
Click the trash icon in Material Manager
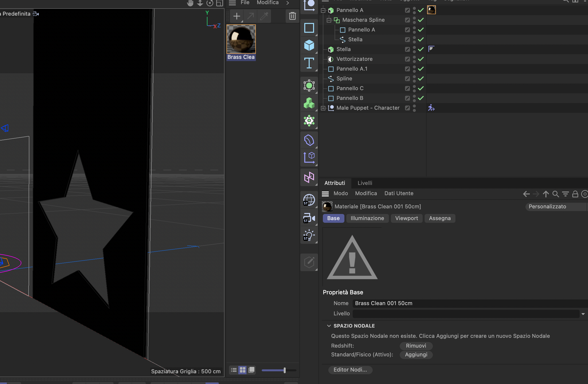click(x=292, y=16)
